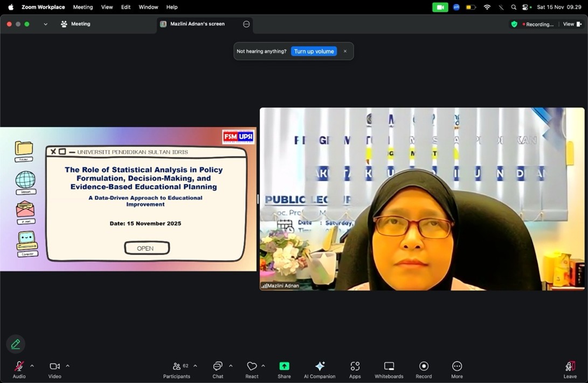Expand chevron next to Participants count
The height and width of the screenshot is (383, 588).
click(195, 366)
